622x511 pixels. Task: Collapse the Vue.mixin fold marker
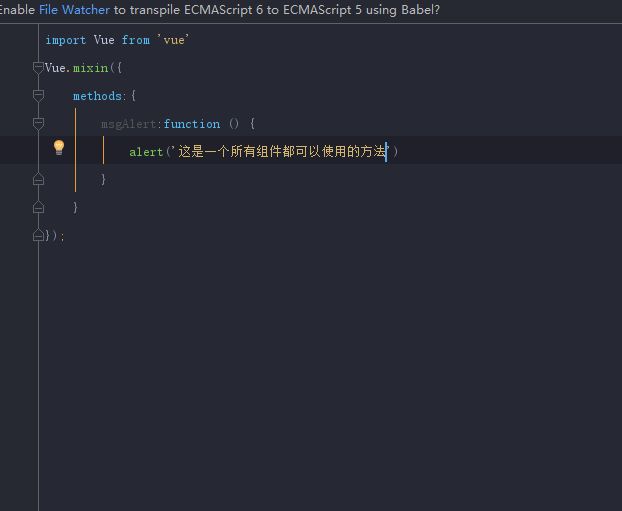coord(38,68)
